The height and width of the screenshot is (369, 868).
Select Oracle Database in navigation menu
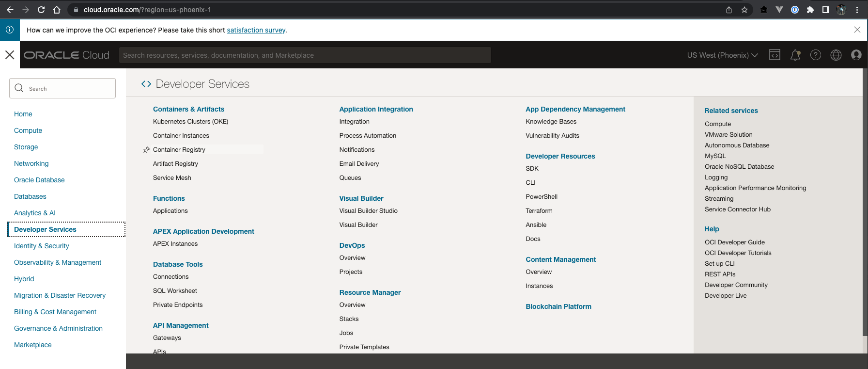click(x=39, y=180)
